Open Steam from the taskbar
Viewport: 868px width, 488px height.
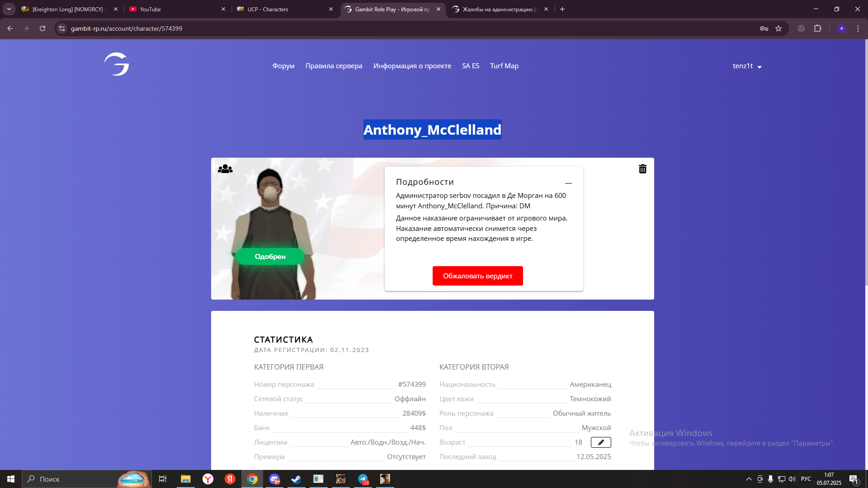point(296,479)
